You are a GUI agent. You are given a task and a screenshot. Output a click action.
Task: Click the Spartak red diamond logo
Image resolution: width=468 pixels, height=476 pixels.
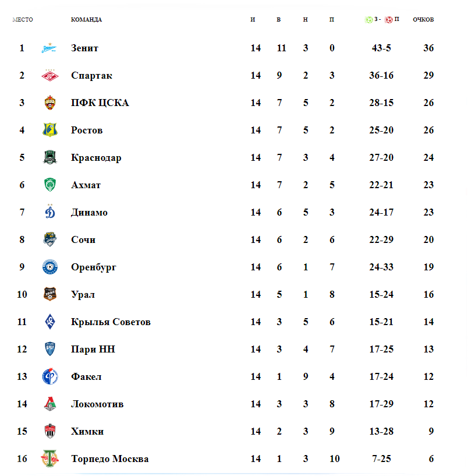49,75
